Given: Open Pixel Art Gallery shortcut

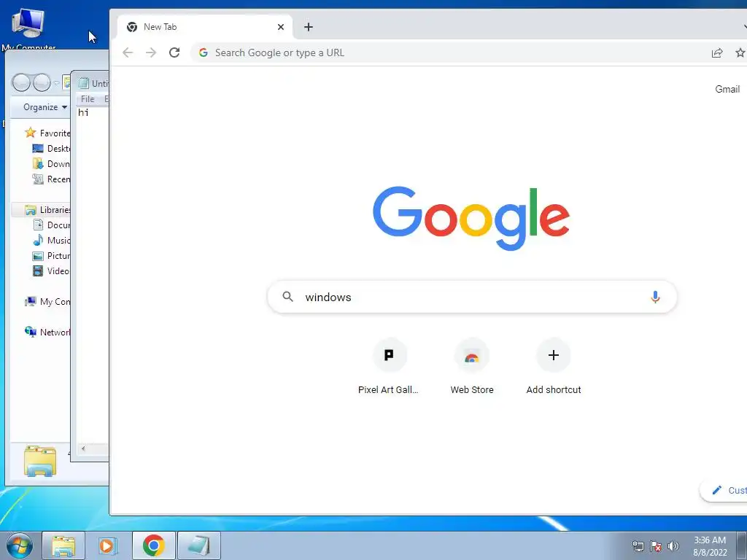Looking at the screenshot, I should [x=389, y=367].
